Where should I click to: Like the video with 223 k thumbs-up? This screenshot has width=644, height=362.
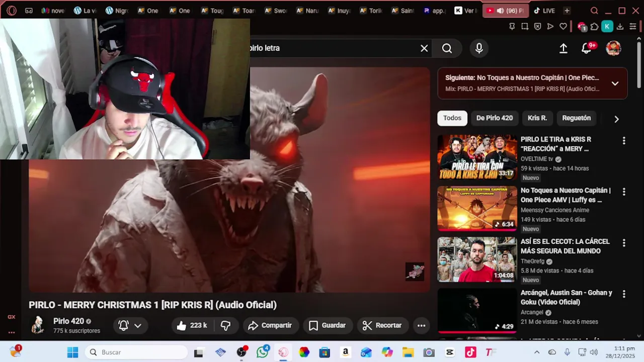click(x=192, y=325)
